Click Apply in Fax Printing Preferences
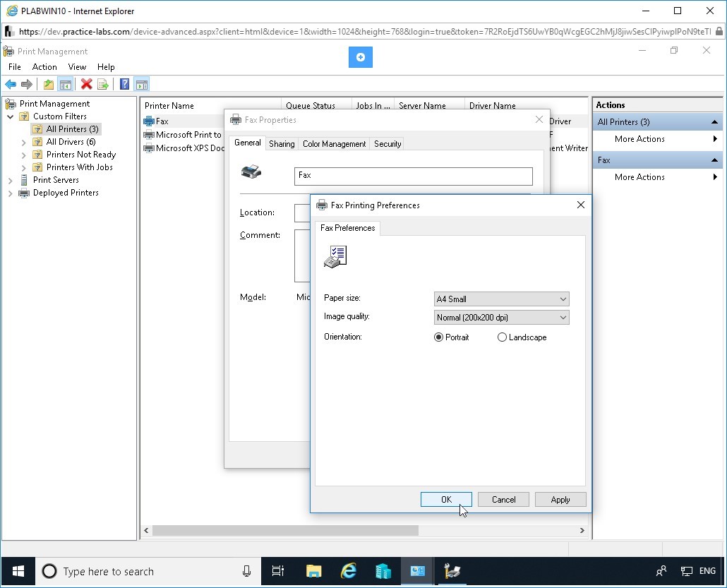This screenshot has height=588, width=727. [560, 500]
